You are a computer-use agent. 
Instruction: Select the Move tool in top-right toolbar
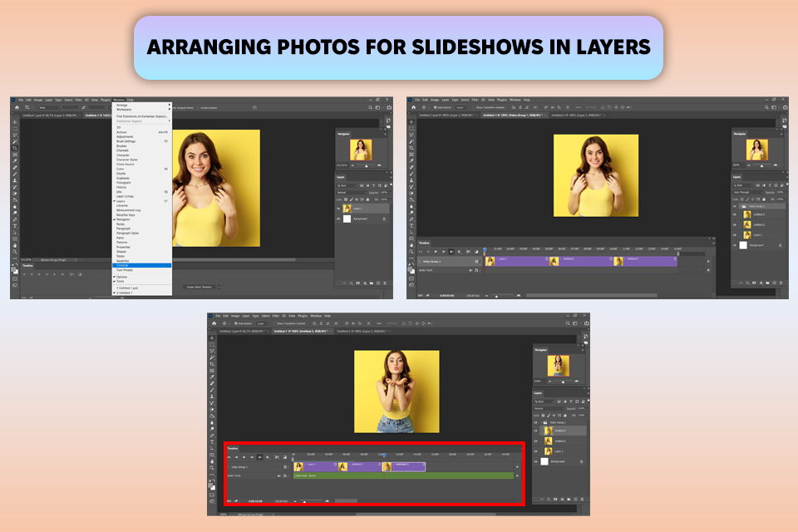coord(411,122)
